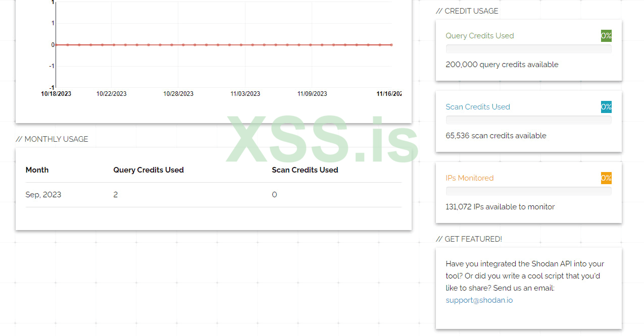Click the support@shodan.io email link
This screenshot has height=336, width=644.
(x=479, y=300)
